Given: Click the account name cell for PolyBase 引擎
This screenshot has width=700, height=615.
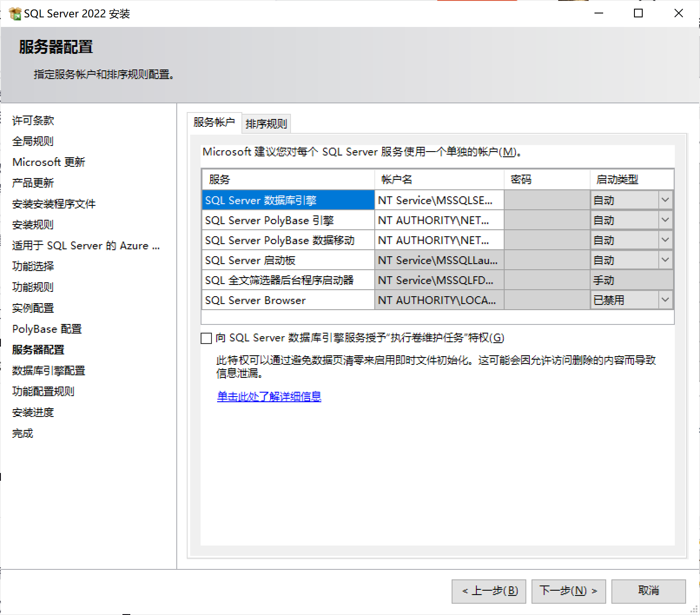Looking at the screenshot, I should tap(439, 220).
